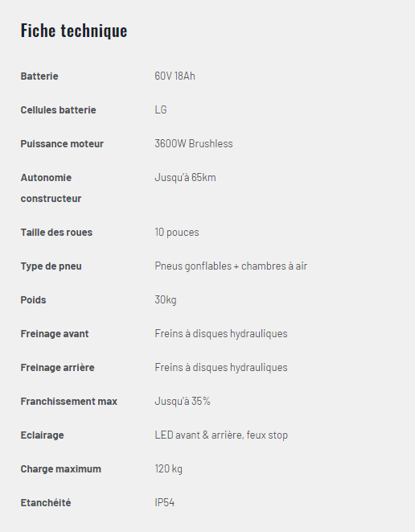Click the Jusqu'à 35% value
This screenshot has height=532, width=415.
click(183, 402)
